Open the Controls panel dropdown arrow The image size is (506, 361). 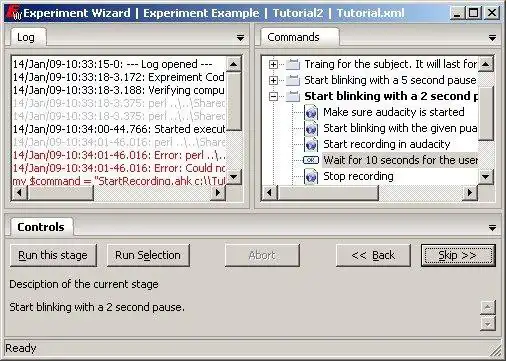492,228
